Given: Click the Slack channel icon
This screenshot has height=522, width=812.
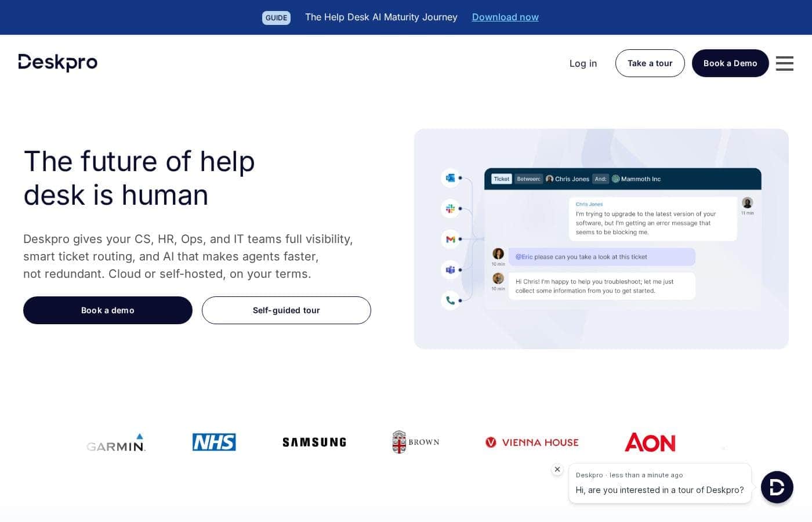Looking at the screenshot, I should pyautogui.click(x=450, y=208).
